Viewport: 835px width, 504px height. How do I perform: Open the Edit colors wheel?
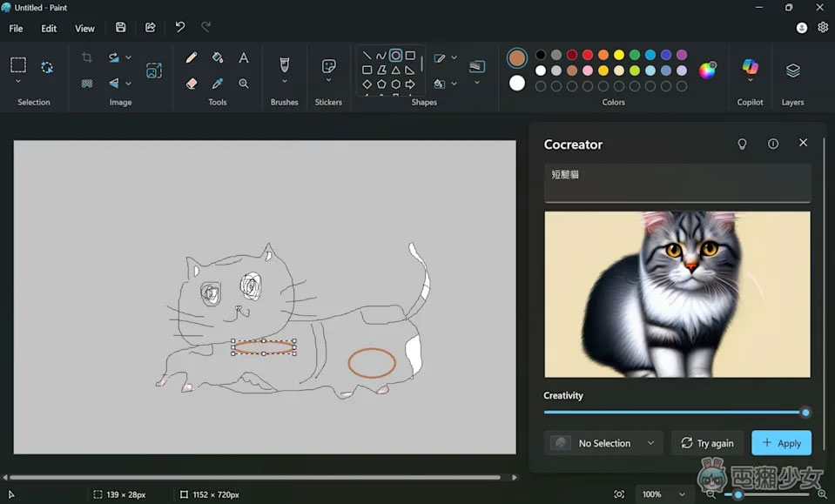pyautogui.click(x=707, y=71)
